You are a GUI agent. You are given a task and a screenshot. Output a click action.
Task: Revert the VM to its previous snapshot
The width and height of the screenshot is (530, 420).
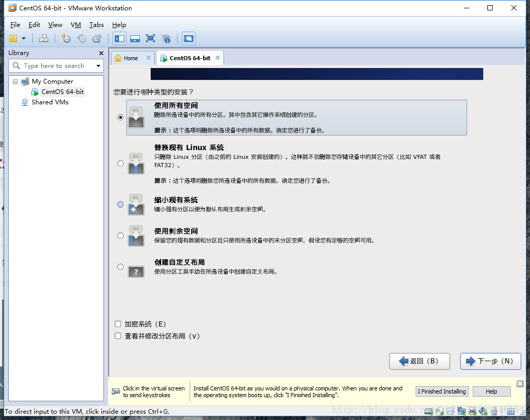82,38
